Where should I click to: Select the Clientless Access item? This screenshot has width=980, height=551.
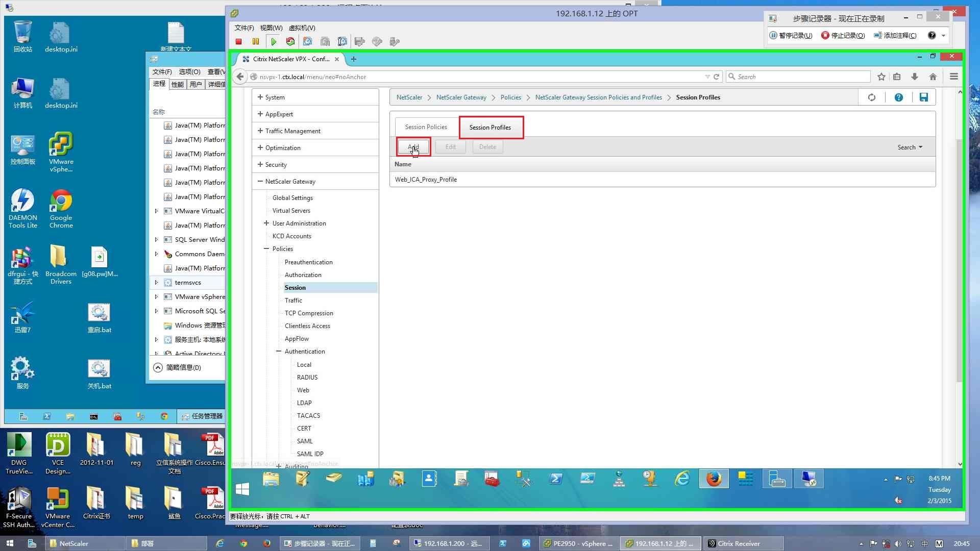pos(307,326)
